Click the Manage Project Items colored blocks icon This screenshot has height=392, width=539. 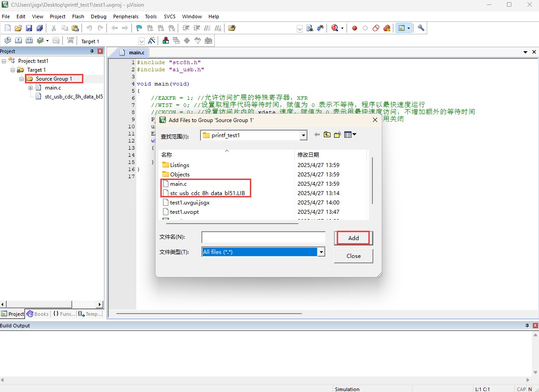tap(166, 41)
